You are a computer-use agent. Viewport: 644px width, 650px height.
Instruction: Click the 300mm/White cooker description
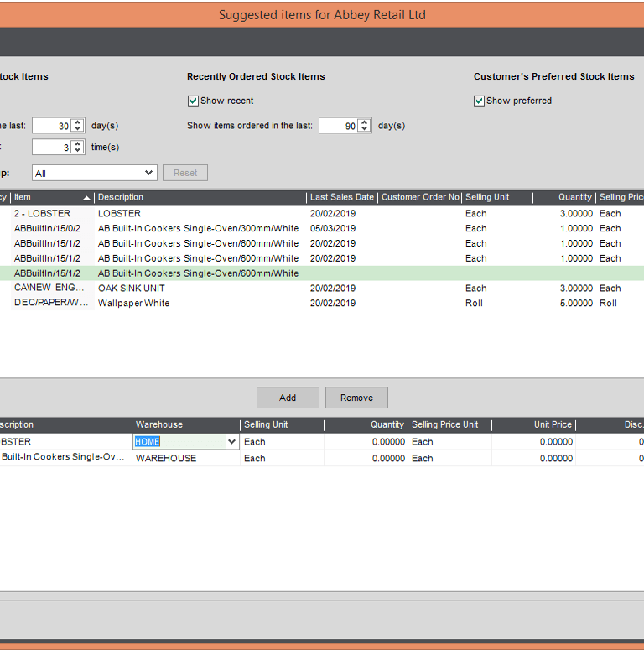(x=198, y=228)
